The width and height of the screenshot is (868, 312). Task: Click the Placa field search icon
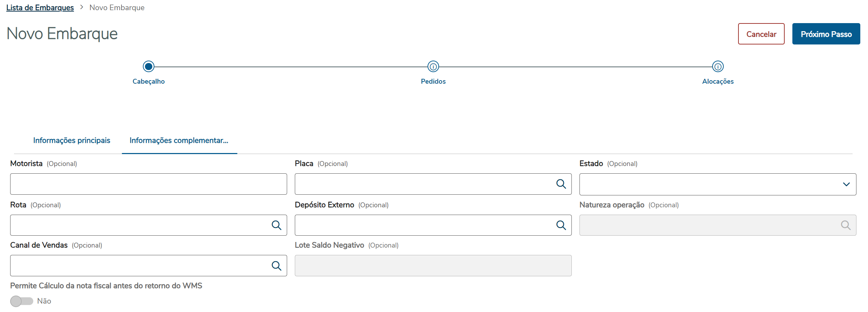561,184
